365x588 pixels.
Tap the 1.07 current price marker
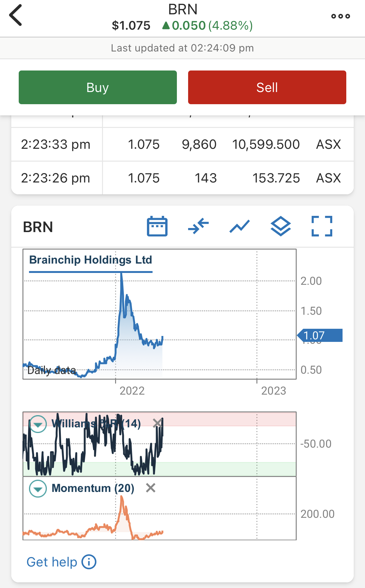pyautogui.click(x=319, y=335)
